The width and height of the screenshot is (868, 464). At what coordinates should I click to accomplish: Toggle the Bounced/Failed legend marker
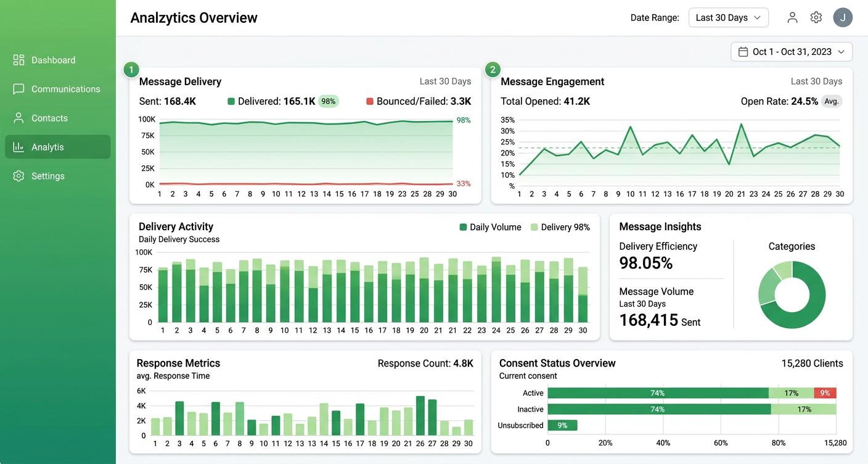(370, 101)
